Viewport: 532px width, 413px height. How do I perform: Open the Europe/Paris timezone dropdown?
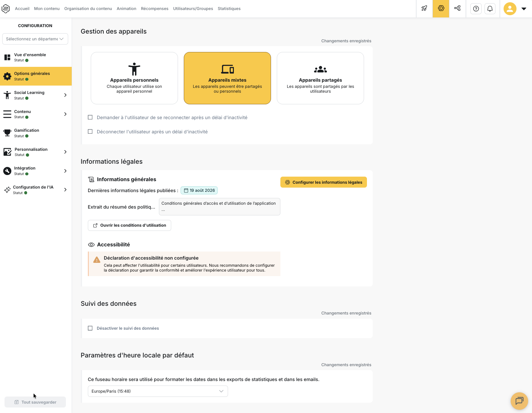[158, 391]
